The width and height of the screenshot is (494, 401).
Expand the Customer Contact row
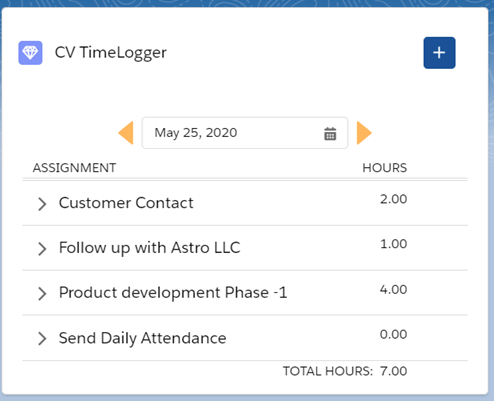pyautogui.click(x=42, y=204)
